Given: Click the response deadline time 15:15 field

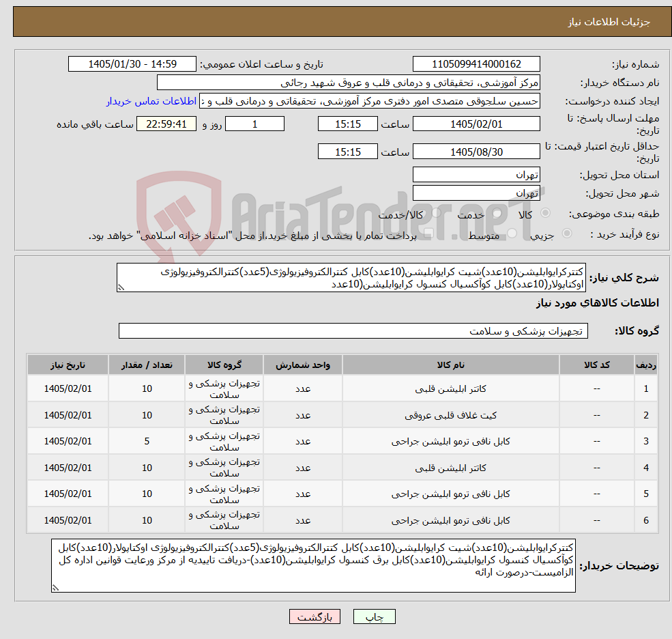Looking at the screenshot, I should (x=347, y=124).
